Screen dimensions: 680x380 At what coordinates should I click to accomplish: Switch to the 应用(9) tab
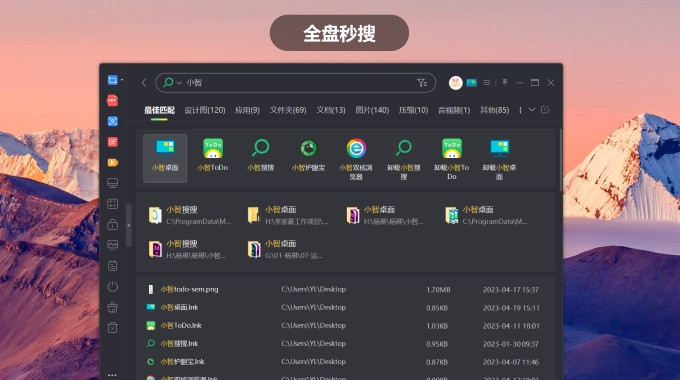[247, 110]
